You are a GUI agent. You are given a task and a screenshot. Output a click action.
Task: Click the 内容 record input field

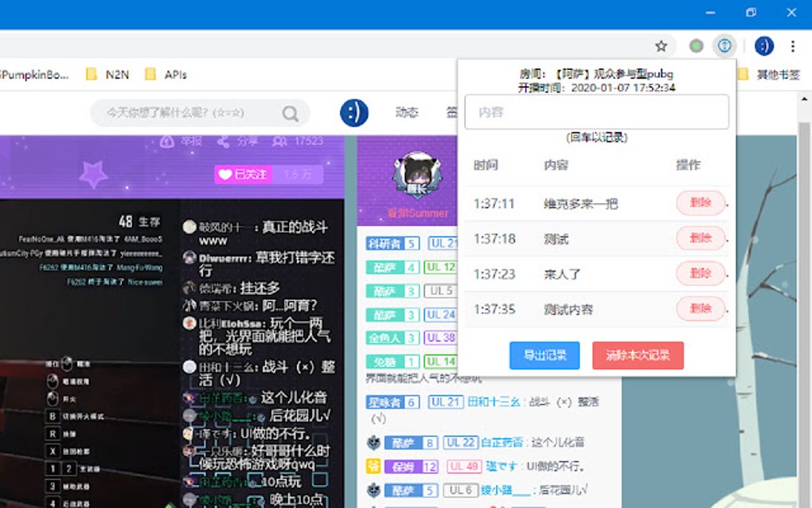(x=596, y=111)
